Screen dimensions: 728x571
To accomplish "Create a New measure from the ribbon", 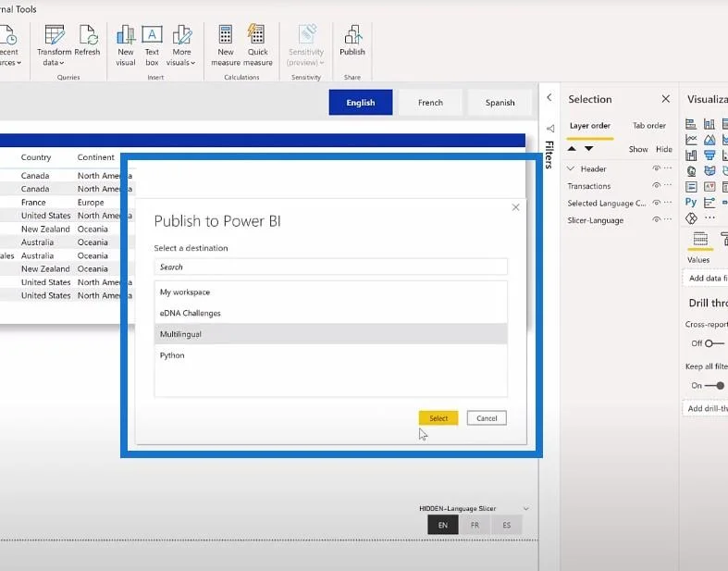I will [x=226, y=45].
